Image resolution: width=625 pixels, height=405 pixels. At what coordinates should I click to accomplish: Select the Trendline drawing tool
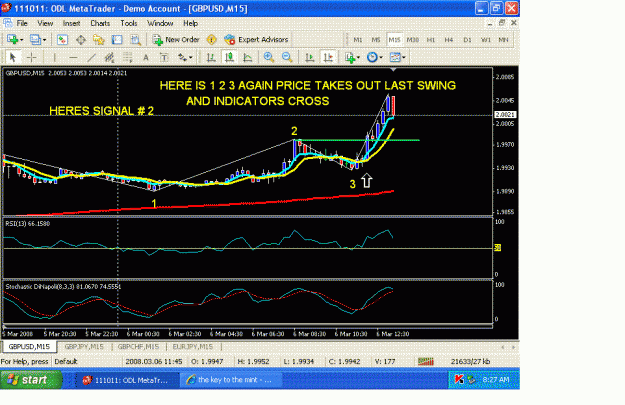point(92,57)
